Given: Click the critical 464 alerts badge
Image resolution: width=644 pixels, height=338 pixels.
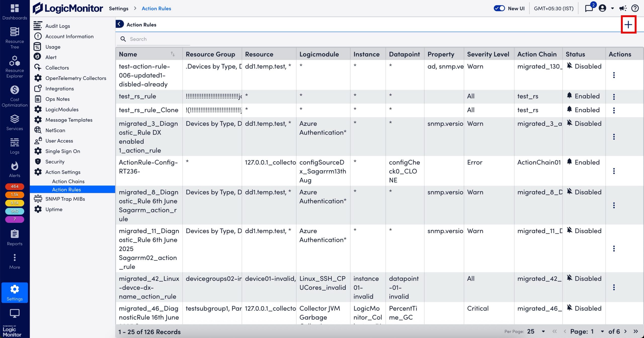Looking at the screenshot, I should 15,186.
